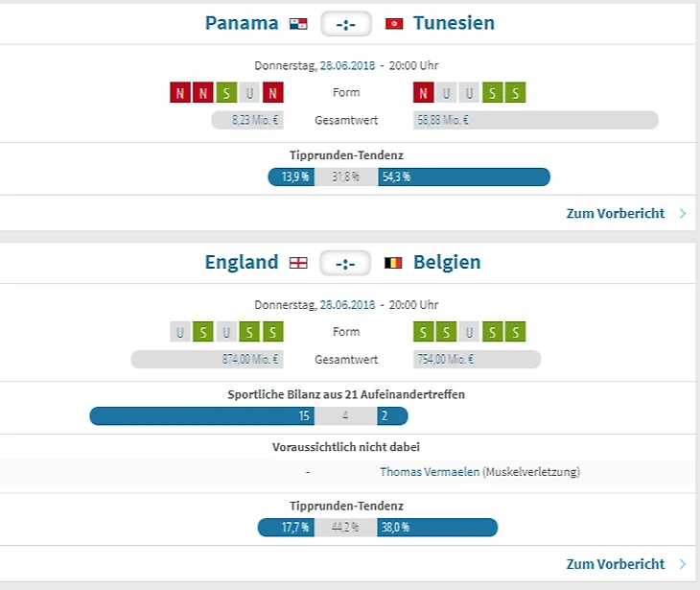Open the Panama team page link
The height and width of the screenshot is (590, 700).
tap(242, 23)
